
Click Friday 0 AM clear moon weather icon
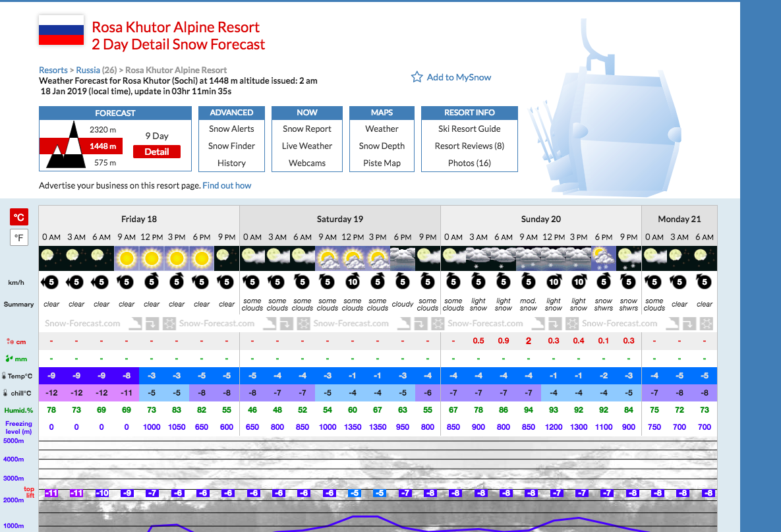coord(51,258)
